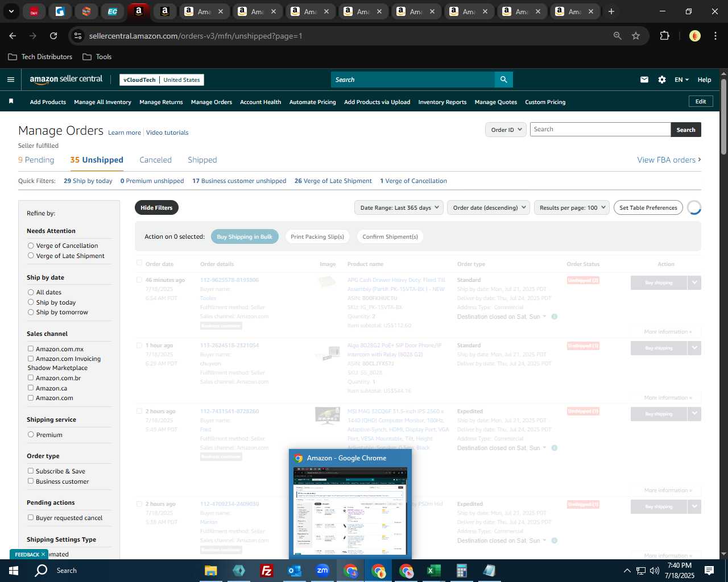728x582 pixels.
Task: Open the EN language dropdown
Action: click(681, 80)
